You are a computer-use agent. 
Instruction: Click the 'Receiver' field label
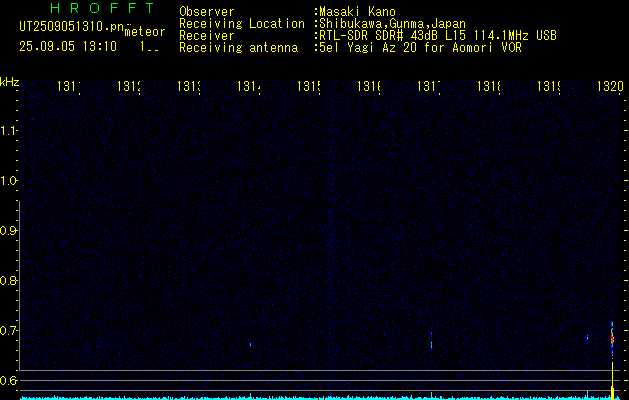207,36
